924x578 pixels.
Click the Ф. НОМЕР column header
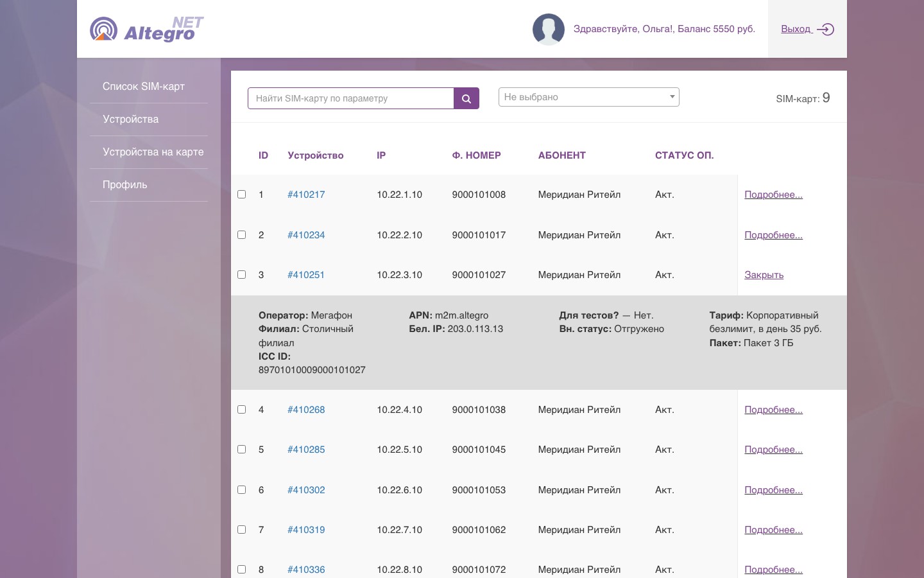click(x=476, y=155)
